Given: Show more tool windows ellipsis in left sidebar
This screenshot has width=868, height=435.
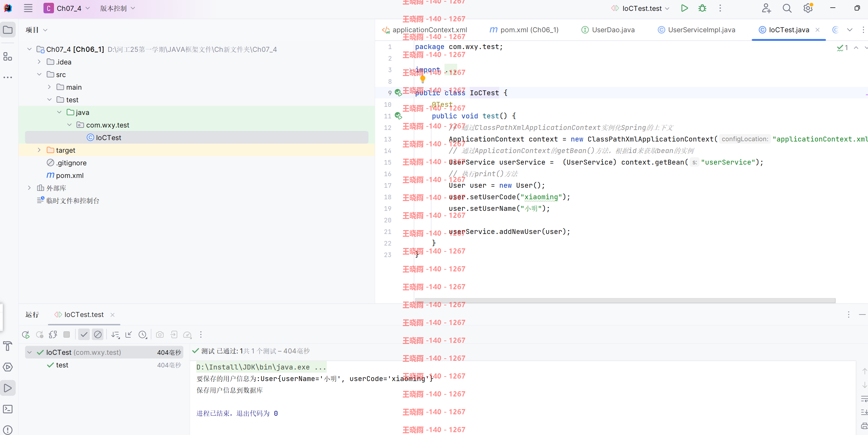Looking at the screenshot, I should pos(8,77).
